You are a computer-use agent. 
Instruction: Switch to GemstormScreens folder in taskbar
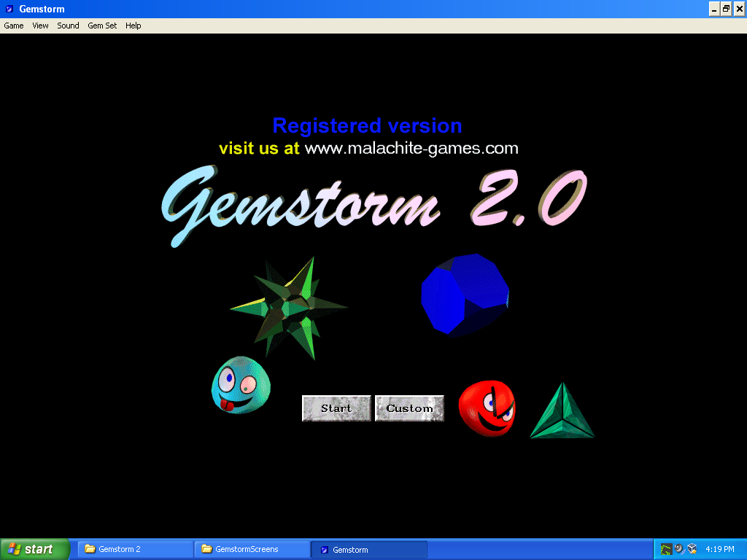click(x=252, y=549)
